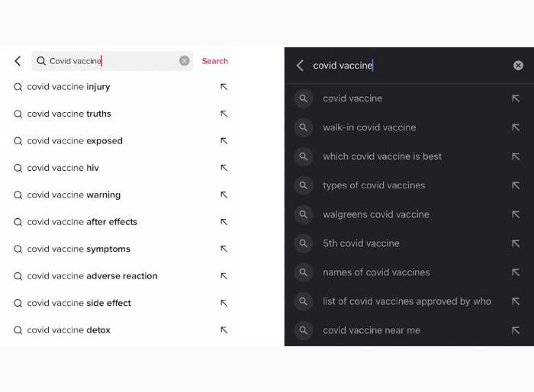The height and width of the screenshot is (392, 534).
Task: Tap the round search icon beside 'walk-in covid vaccine'
Action: 303,127
